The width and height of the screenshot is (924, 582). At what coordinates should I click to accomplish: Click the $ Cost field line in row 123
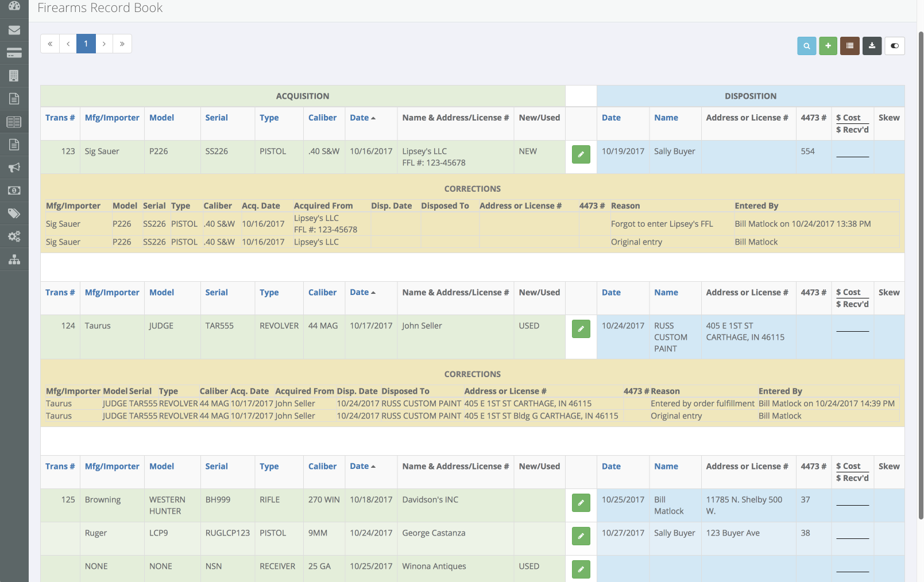(x=852, y=153)
